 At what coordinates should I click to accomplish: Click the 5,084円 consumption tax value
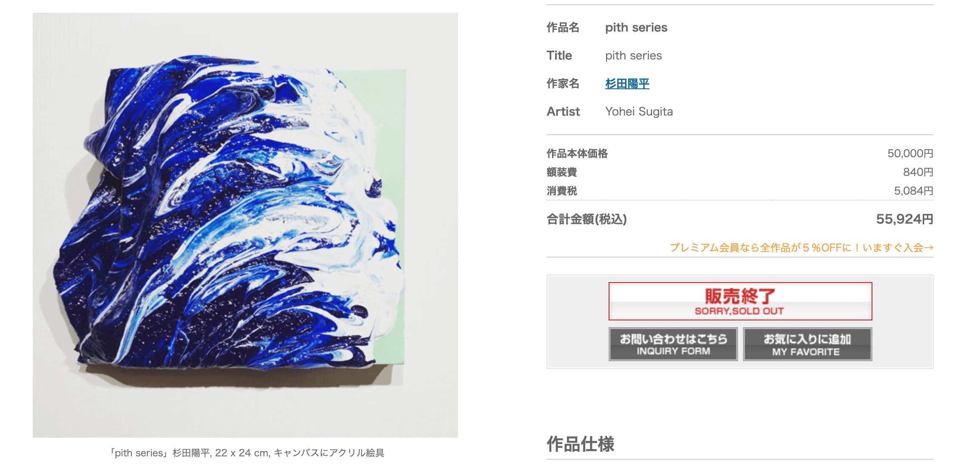[x=914, y=191]
